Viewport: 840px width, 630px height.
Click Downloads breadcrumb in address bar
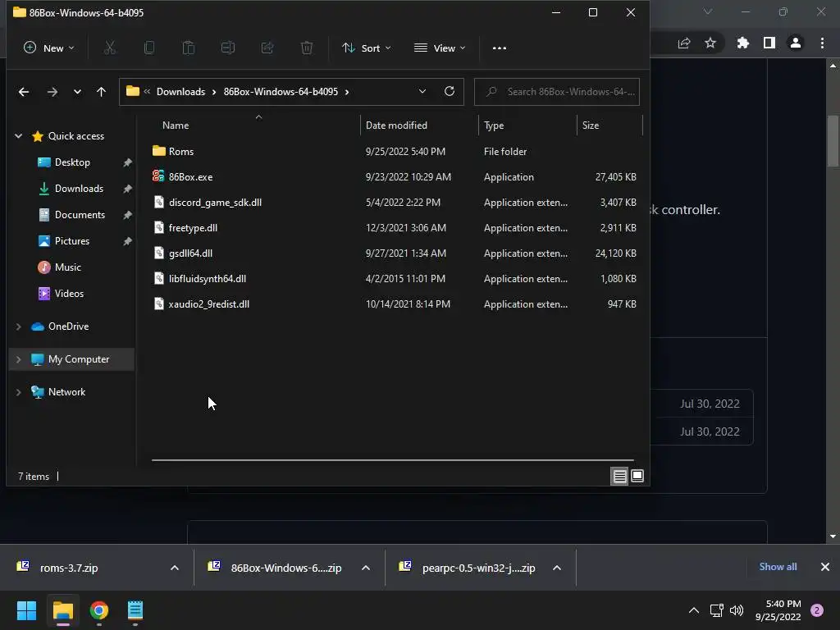(x=180, y=92)
